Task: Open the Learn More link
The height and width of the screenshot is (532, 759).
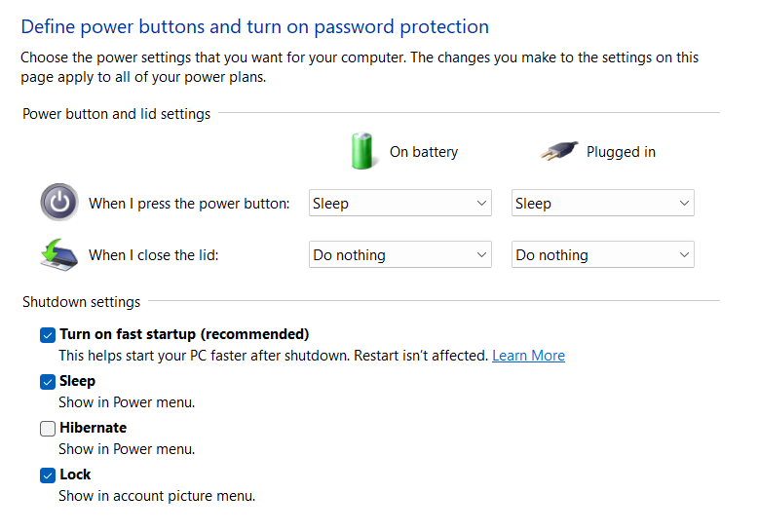Action: click(x=528, y=356)
